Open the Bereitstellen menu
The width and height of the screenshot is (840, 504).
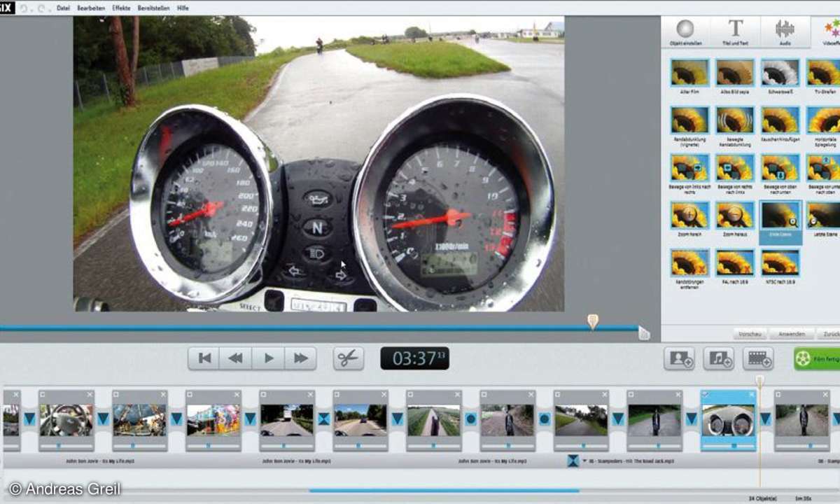click(152, 8)
